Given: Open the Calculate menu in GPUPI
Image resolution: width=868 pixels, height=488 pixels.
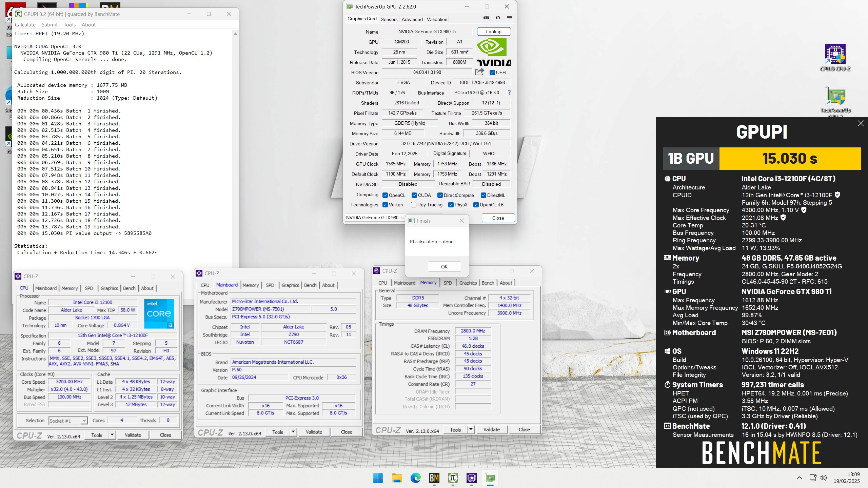Looking at the screenshot, I should tap(25, 24).
